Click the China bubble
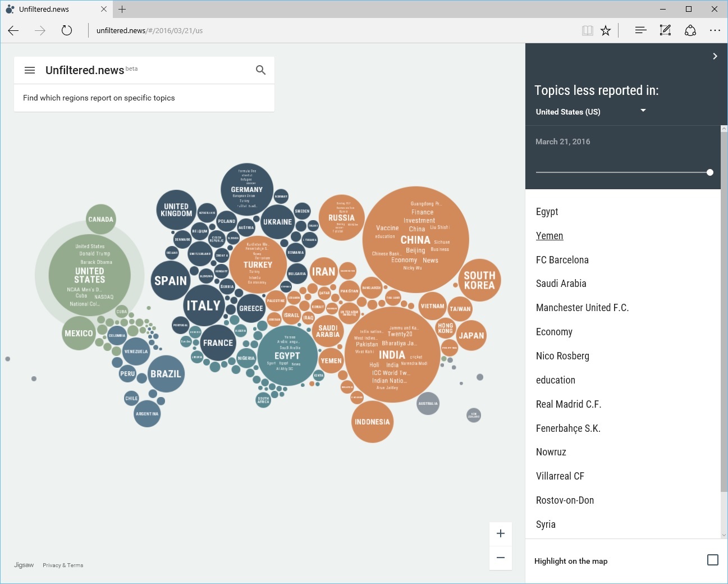This screenshot has height=584, width=728. [x=415, y=240]
